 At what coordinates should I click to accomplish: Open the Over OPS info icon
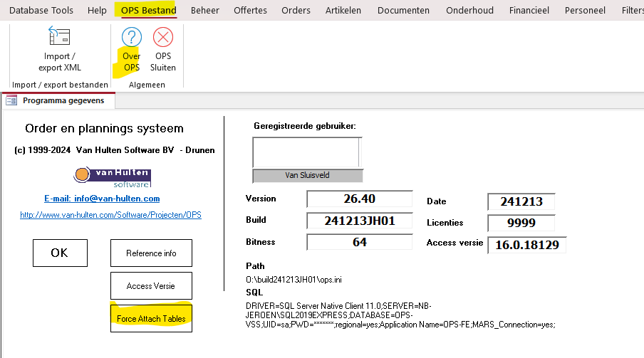tap(132, 37)
